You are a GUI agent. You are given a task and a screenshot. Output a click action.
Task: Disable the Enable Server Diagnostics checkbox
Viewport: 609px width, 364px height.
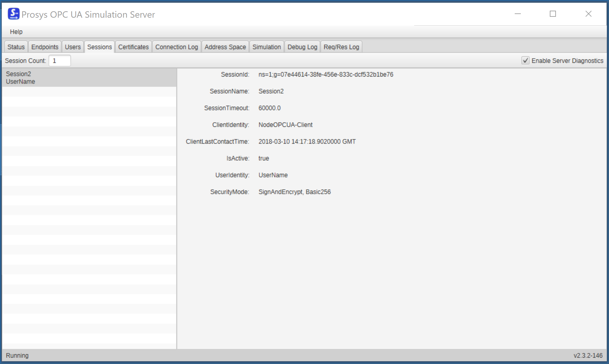coord(525,60)
